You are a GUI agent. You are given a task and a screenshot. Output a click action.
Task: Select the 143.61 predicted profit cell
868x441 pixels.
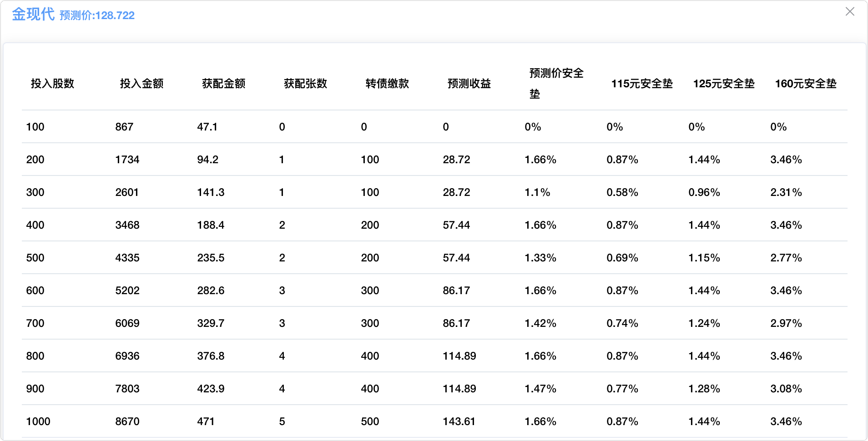(459, 421)
